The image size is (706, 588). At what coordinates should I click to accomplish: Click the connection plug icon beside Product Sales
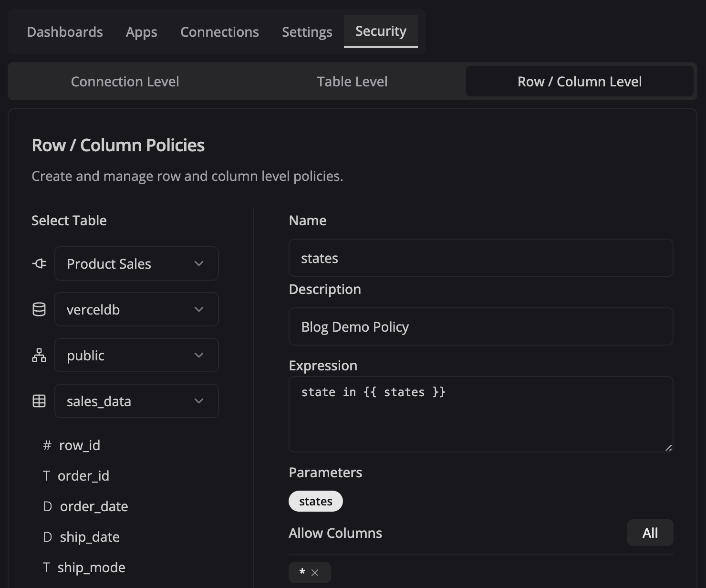(39, 263)
